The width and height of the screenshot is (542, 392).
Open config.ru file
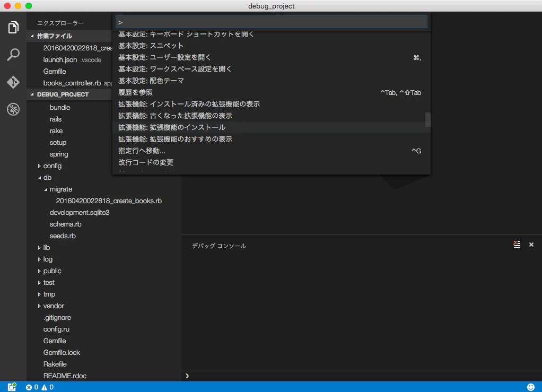(x=56, y=329)
